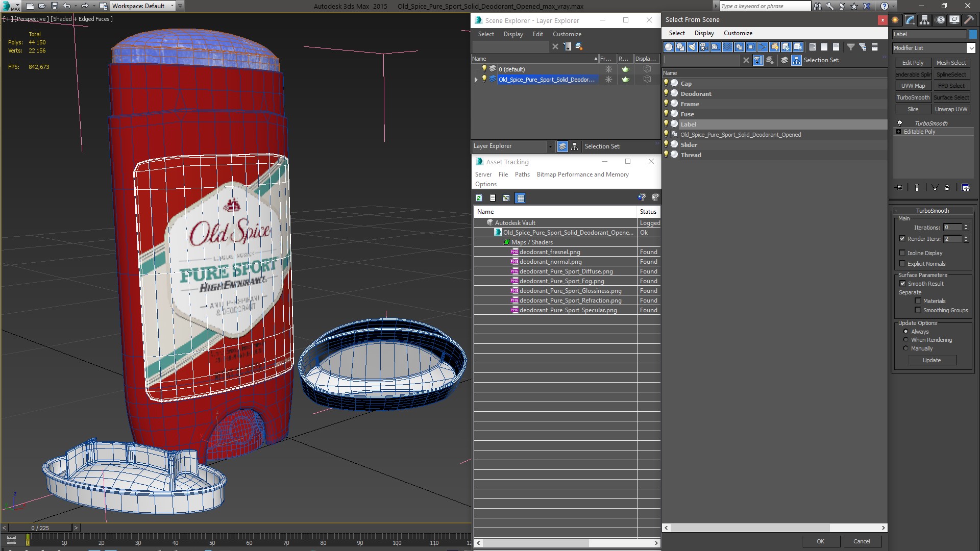Click add new layer icon in Scene Explorer
This screenshot has height=551, width=980.
pos(579,46)
